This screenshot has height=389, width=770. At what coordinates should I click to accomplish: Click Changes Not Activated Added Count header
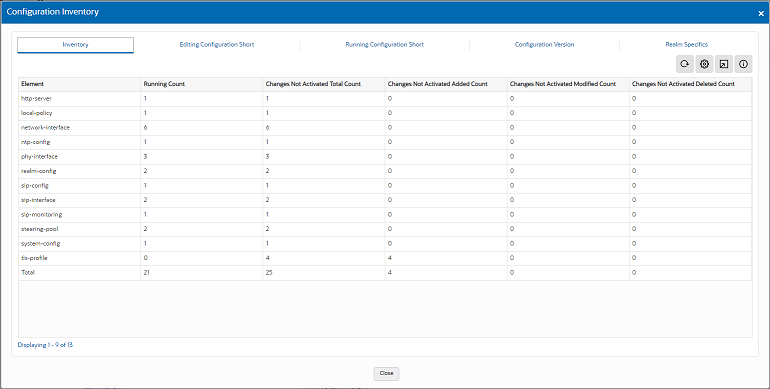point(446,84)
